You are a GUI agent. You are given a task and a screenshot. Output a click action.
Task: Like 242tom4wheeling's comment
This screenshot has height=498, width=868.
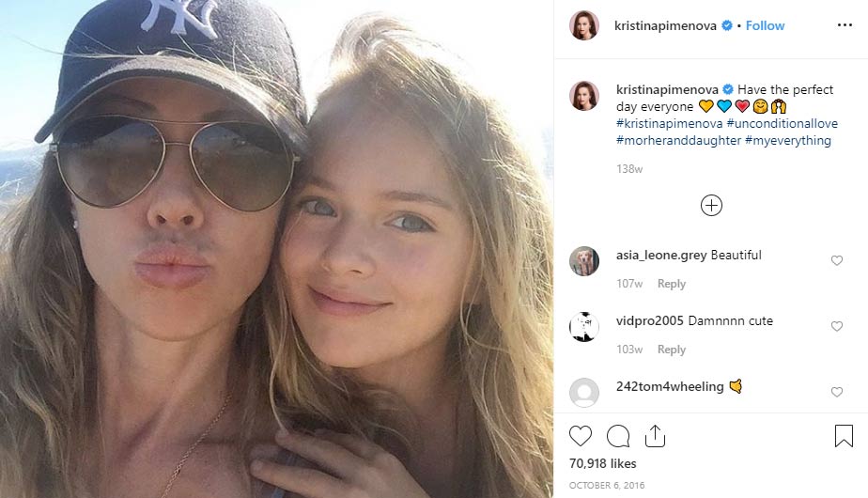pos(837,393)
